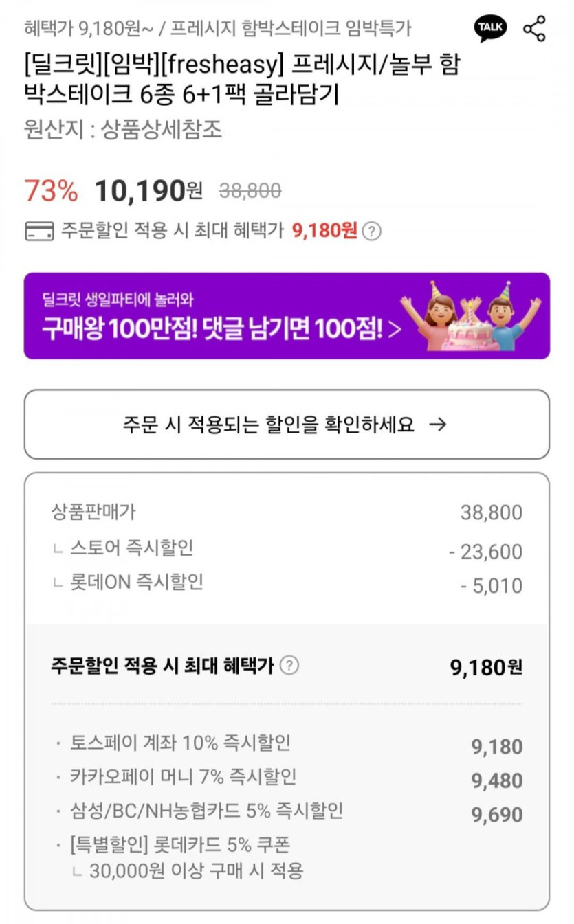Tap the 원산지 상품상세참조 line
Viewport: 574px width, 924px height.
(x=123, y=130)
